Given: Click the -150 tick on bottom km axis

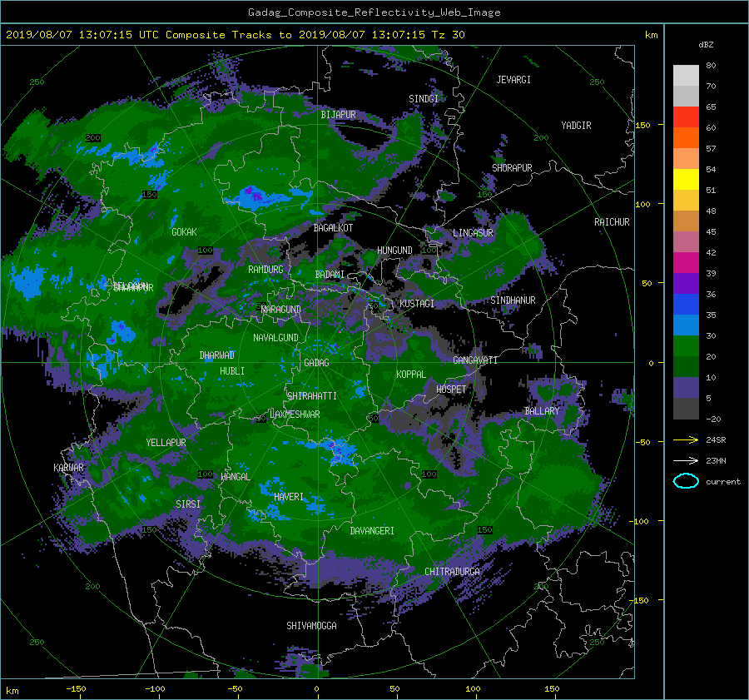Looking at the screenshot, I should click(x=76, y=689).
